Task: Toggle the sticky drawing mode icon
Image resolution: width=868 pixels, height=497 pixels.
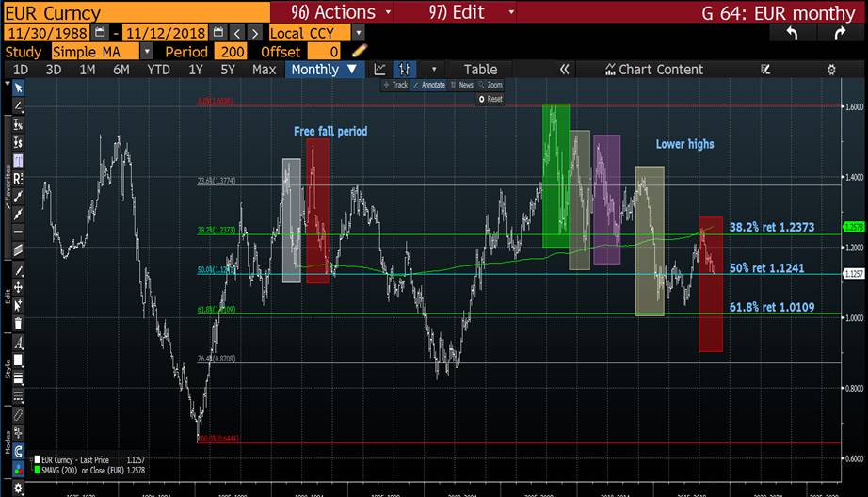Action: pyautogui.click(x=18, y=433)
